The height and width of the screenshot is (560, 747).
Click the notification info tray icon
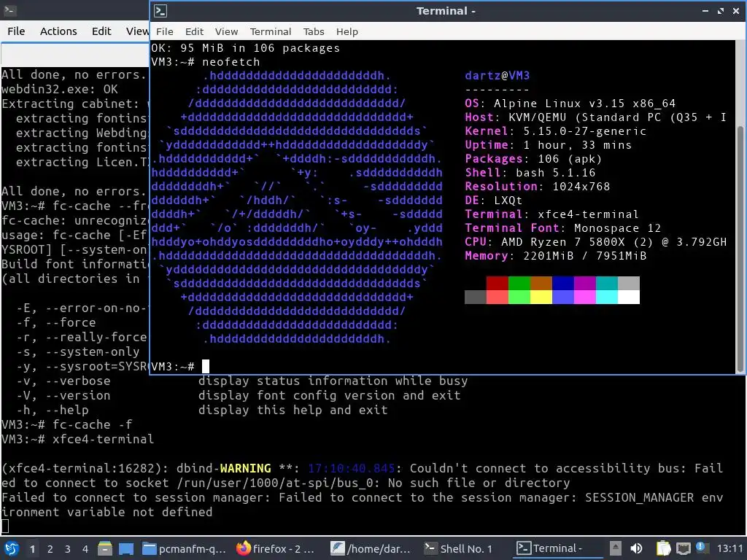tap(701, 548)
